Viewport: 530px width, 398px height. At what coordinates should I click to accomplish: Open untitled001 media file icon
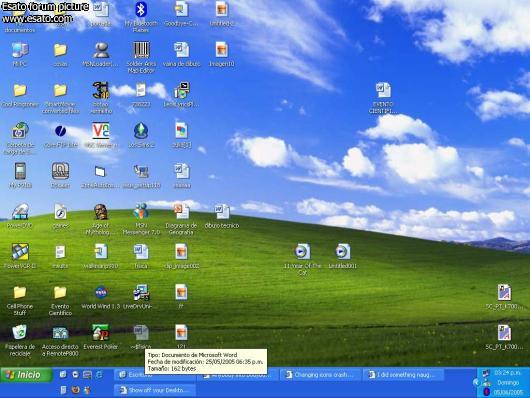342,252
